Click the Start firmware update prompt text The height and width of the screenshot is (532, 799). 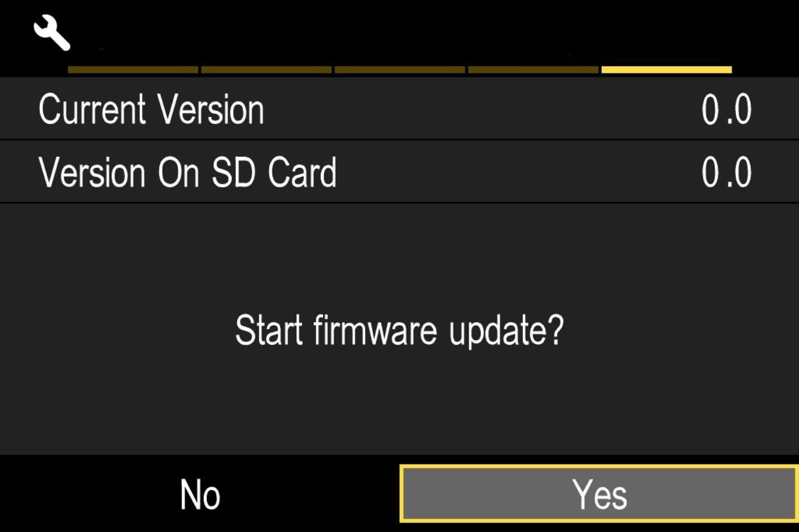pyautogui.click(x=399, y=332)
